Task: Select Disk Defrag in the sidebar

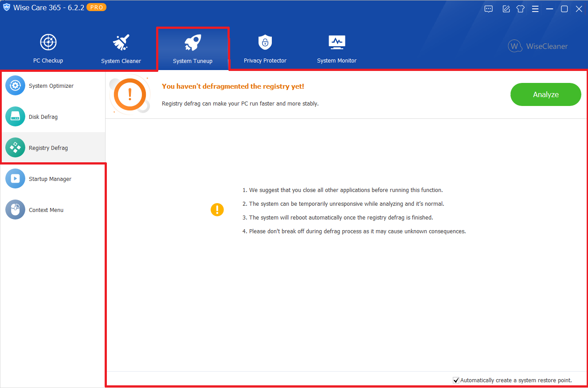Action: (x=53, y=117)
